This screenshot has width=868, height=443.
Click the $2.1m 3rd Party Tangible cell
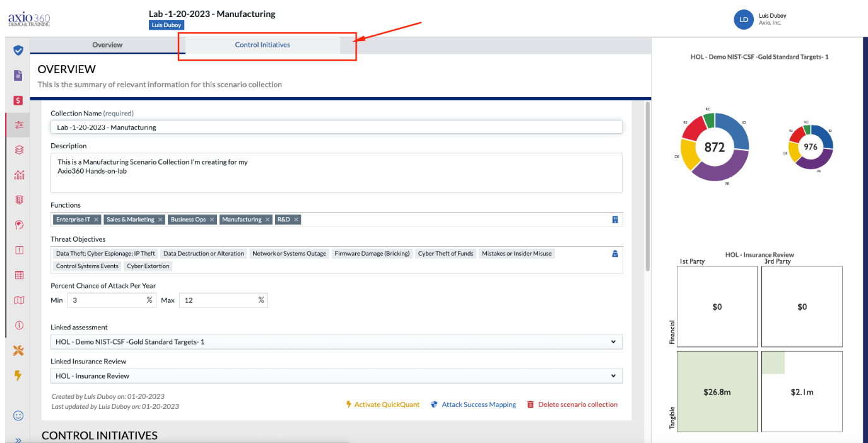pos(802,392)
